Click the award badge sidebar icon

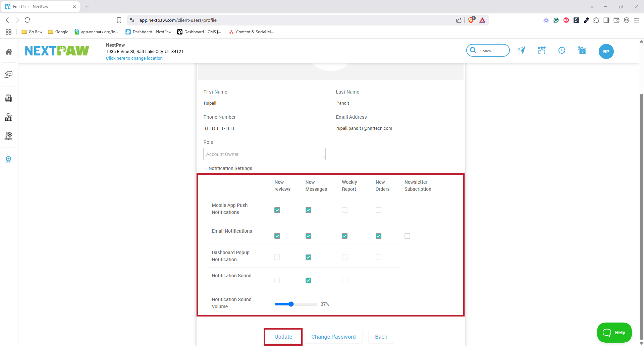(9, 159)
